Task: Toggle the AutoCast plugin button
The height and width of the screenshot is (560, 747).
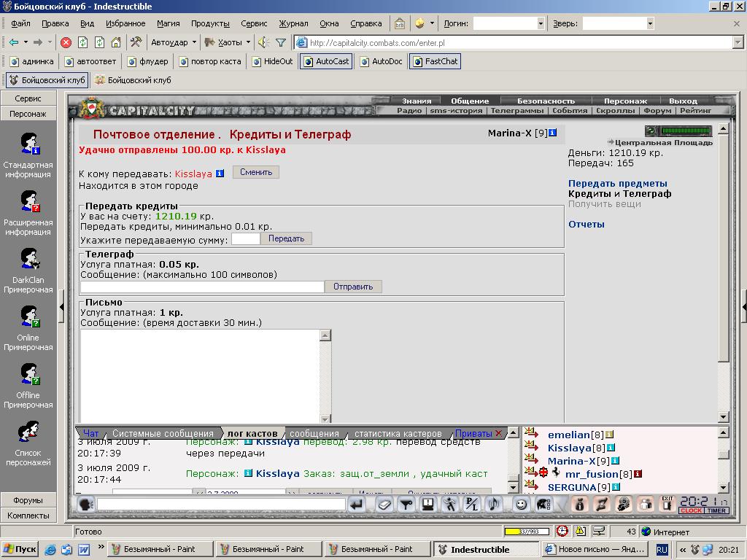Action: coord(326,61)
